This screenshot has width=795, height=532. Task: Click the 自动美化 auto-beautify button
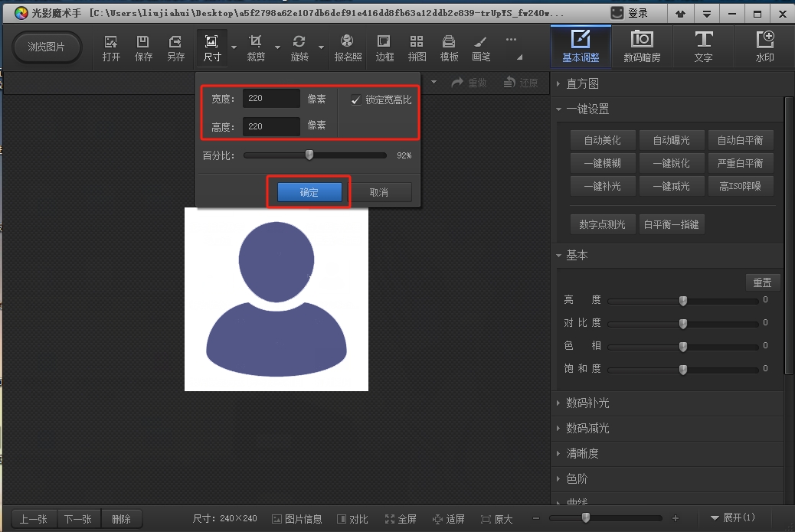pos(602,140)
